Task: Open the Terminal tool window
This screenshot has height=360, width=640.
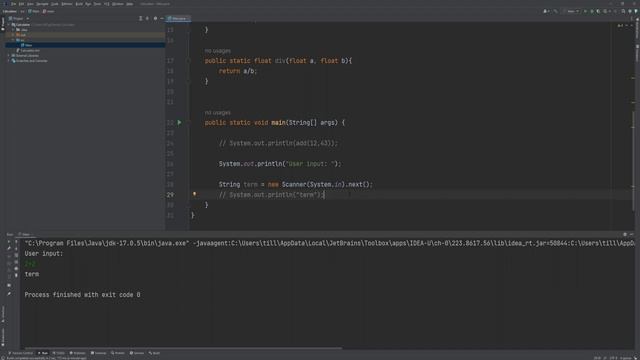Action: tap(98, 353)
